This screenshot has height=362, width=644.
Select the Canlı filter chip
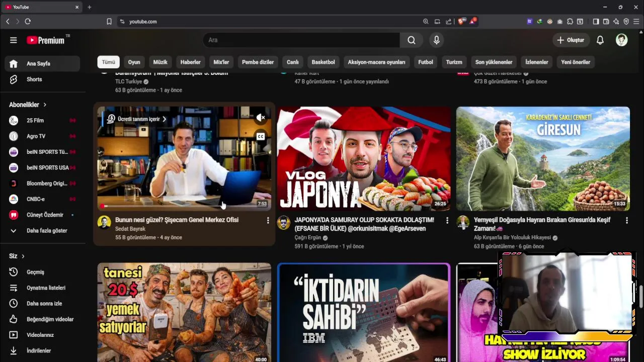tap(293, 62)
